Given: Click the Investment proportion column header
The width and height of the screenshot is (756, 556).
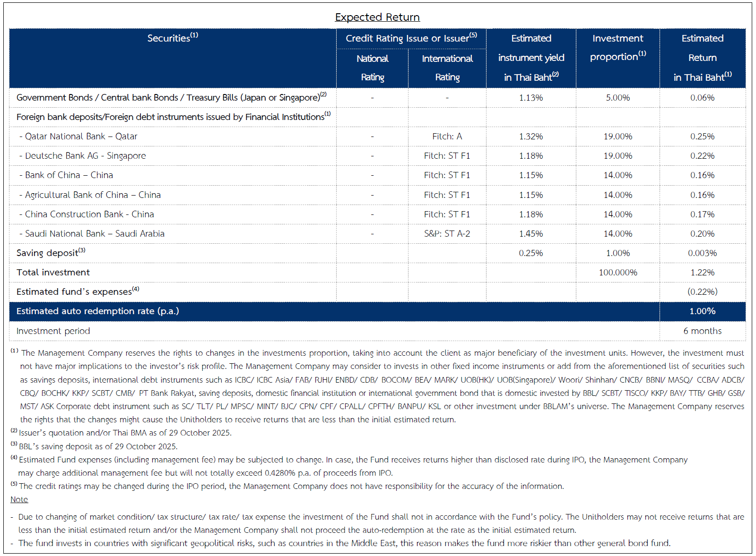Looking at the screenshot, I should coord(617,47).
